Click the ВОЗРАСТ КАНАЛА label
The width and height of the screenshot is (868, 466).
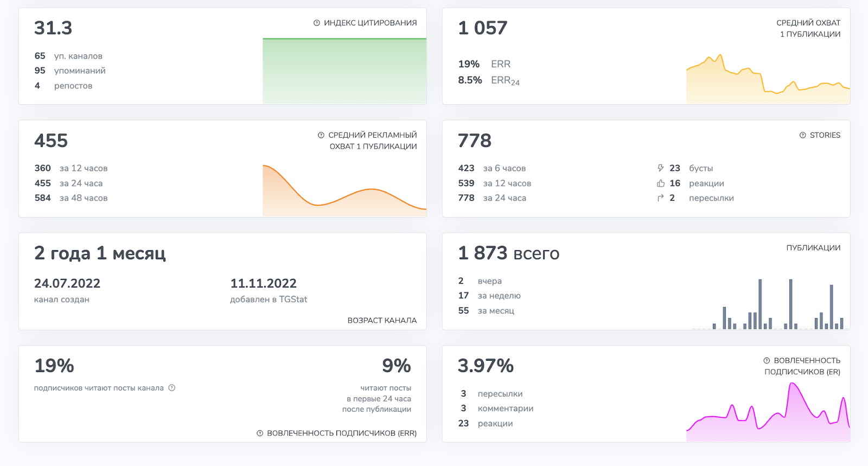[382, 321]
